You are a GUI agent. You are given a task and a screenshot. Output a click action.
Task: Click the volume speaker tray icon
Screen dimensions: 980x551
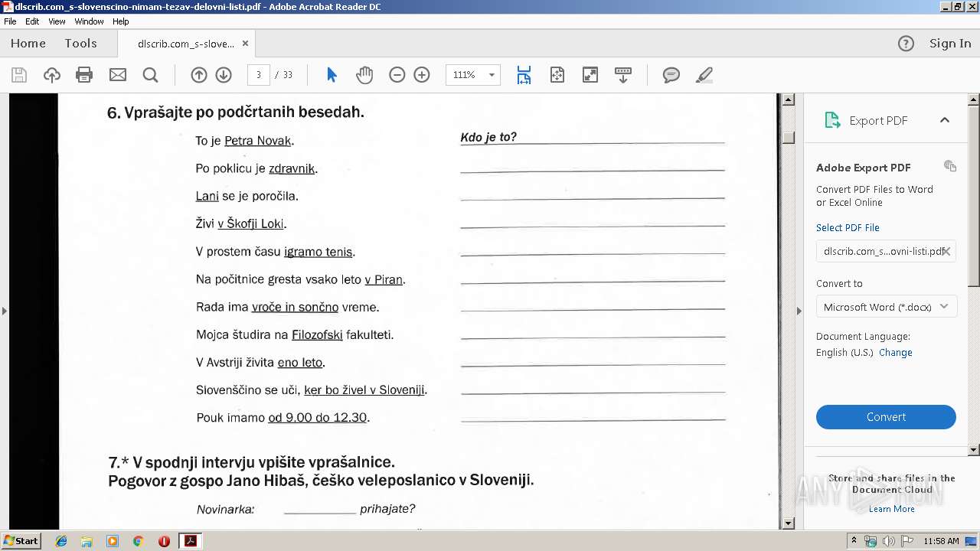[x=888, y=541]
